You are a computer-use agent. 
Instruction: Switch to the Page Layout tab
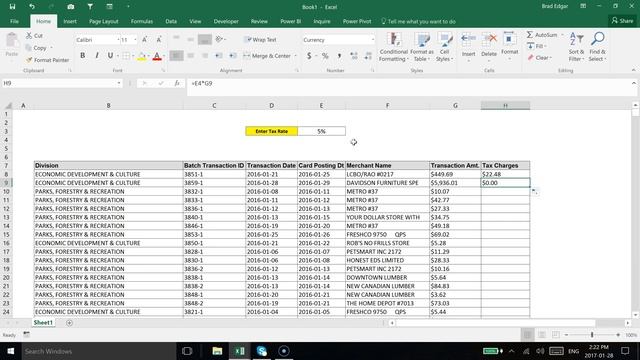pyautogui.click(x=104, y=21)
